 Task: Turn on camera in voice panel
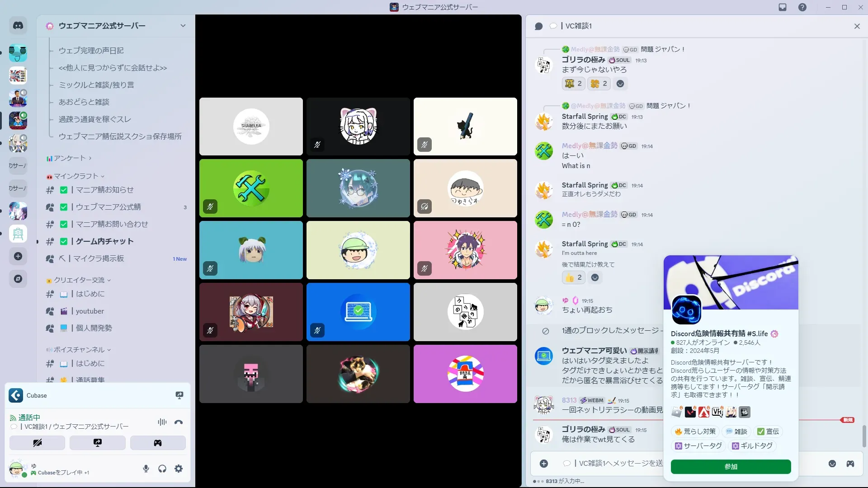(37, 443)
